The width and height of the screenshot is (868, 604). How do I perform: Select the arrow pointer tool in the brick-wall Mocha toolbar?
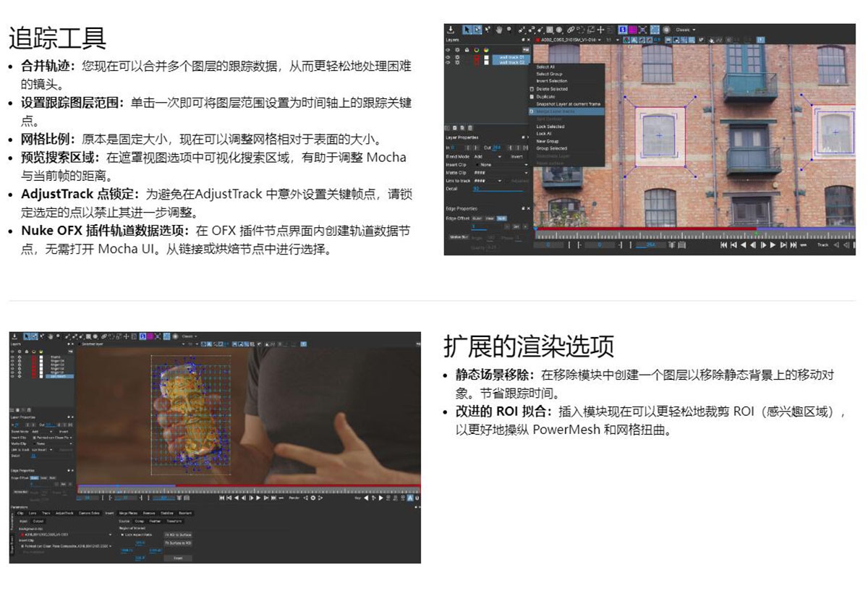point(467,30)
